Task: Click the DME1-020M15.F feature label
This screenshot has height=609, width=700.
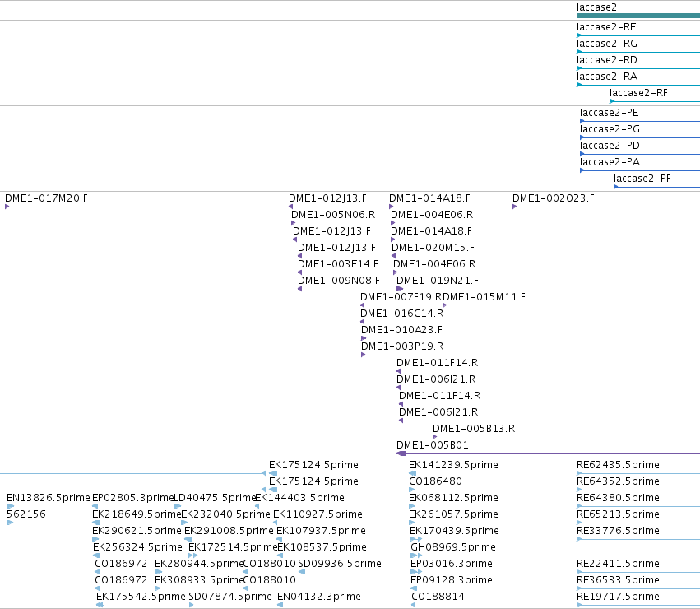Action: 433,247
